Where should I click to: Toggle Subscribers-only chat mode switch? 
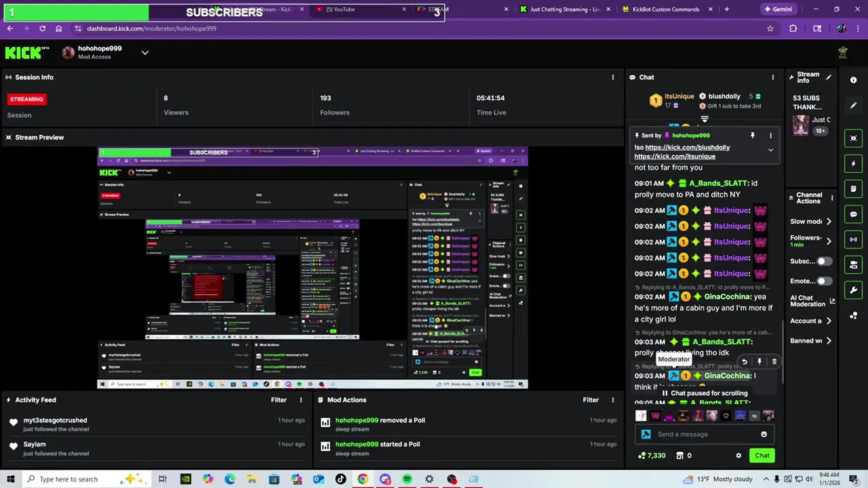pos(824,262)
